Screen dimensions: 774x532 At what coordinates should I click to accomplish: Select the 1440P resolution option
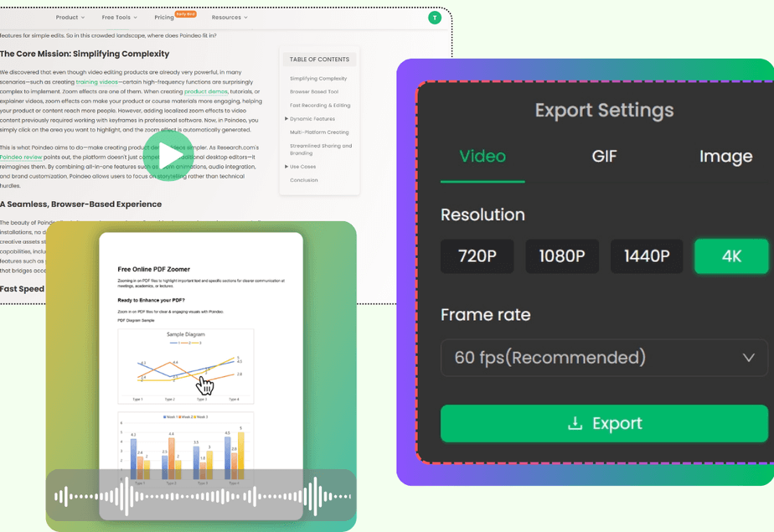point(646,256)
